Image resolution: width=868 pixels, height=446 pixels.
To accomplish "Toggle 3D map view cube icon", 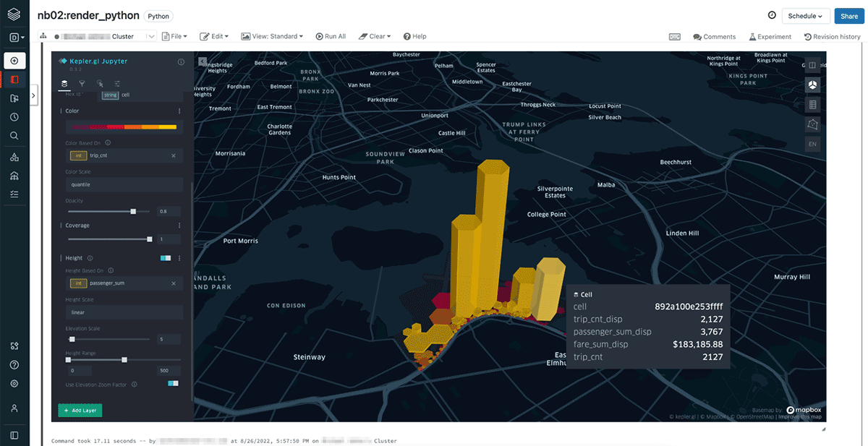I will (x=812, y=85).
